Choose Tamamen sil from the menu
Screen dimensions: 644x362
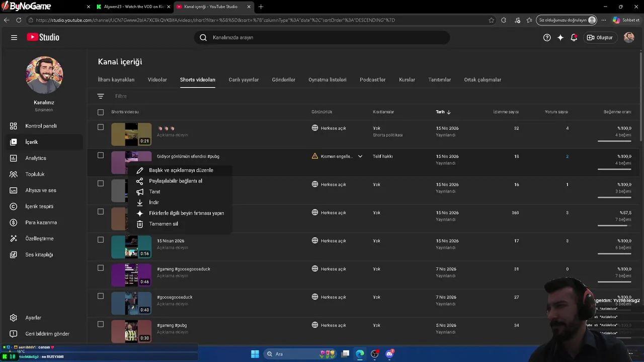(180, 224)
